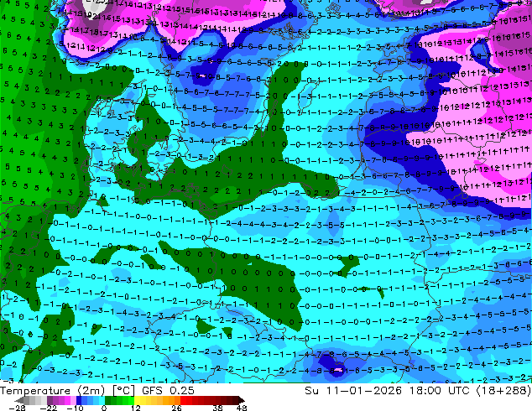
Task: Click the 'Temperature (2m)' map title
Action: tap(53, 391)
